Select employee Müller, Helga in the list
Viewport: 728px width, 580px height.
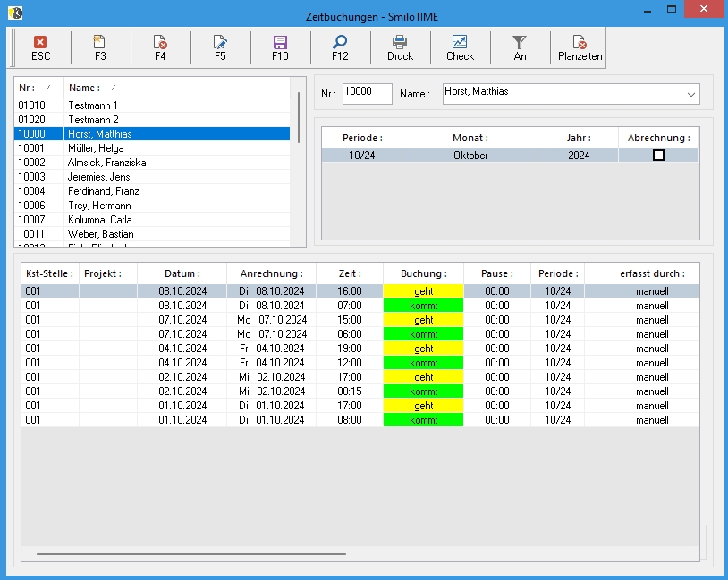[x=94, y=148]
